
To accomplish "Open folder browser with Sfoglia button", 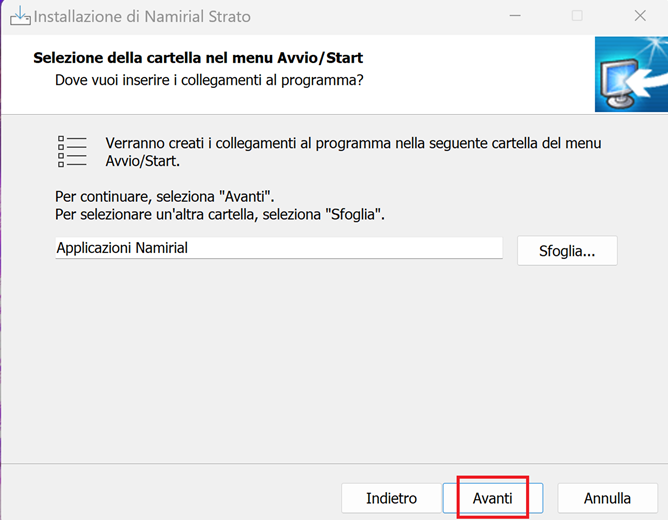I will click(567, 251).
